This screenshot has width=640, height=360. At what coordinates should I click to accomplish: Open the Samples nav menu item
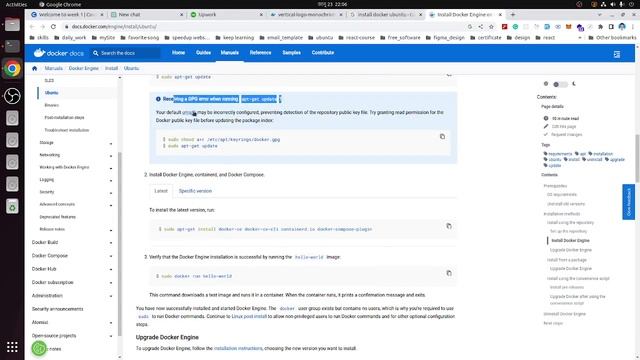291,53
